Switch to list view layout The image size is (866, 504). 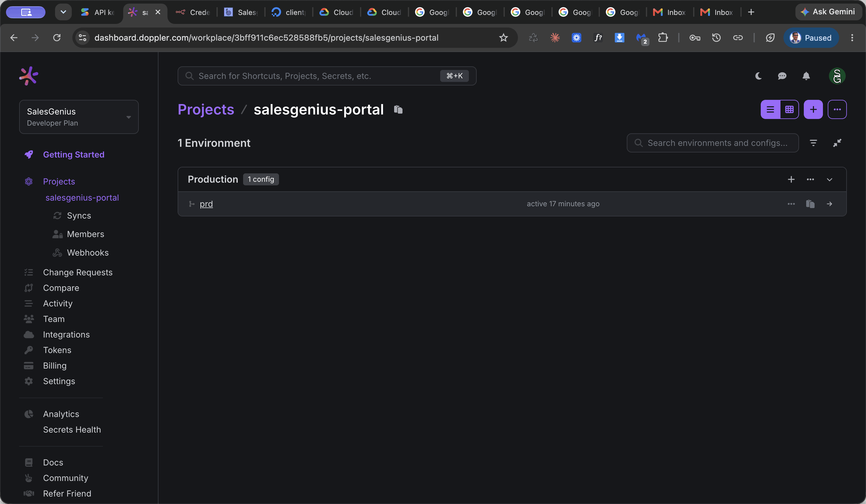[x=771, y=110]
